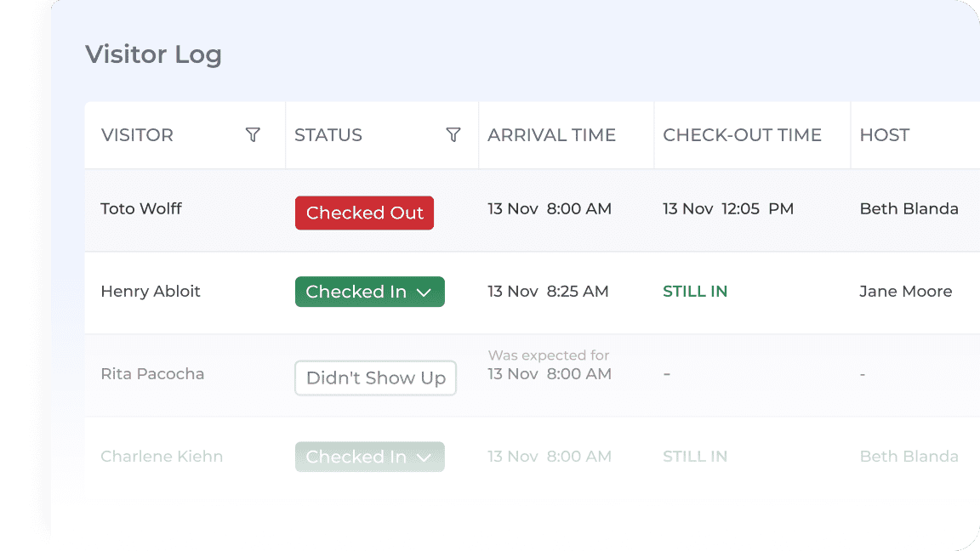The image size is (980, 551).
Task: Click the Status column header label
Action: tap(328, 135)
